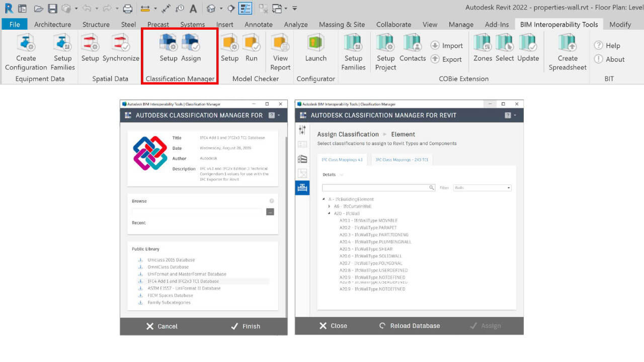Open the File tab
Screen dimensions: 644x362
tap(15, 24)
